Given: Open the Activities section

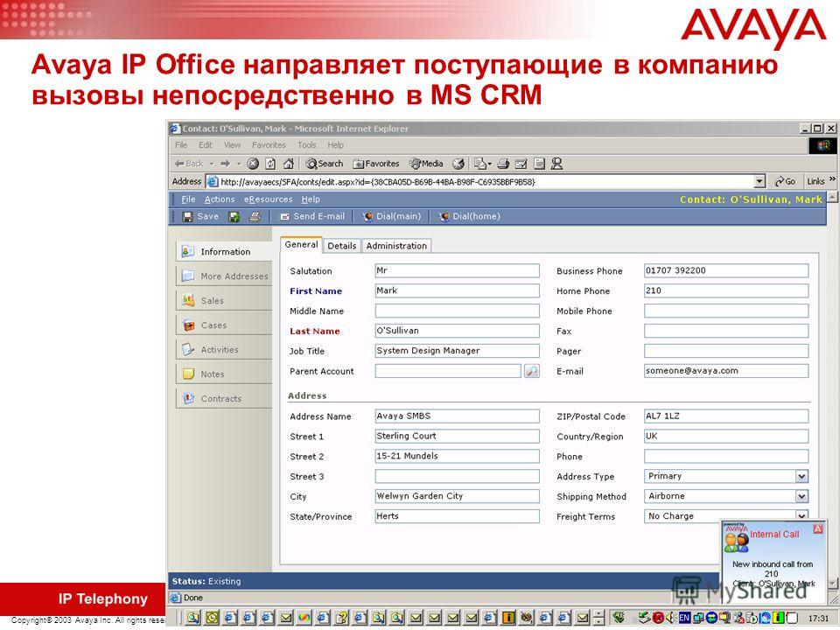Looking at the screenshot, I should [224, 350].
